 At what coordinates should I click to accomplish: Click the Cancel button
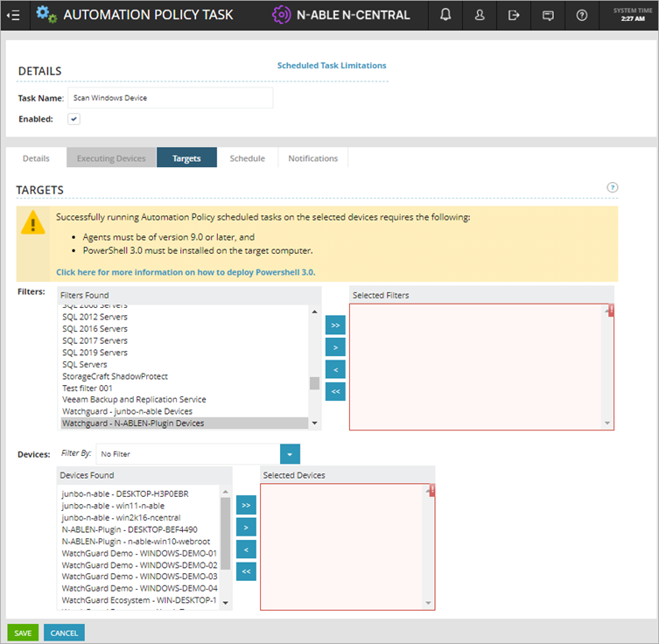tap(64, 633)
